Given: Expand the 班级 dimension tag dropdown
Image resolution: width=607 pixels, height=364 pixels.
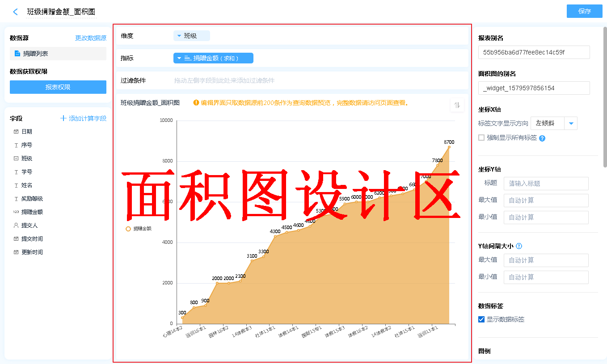Looking at the screenshot, I should [179, 36].
